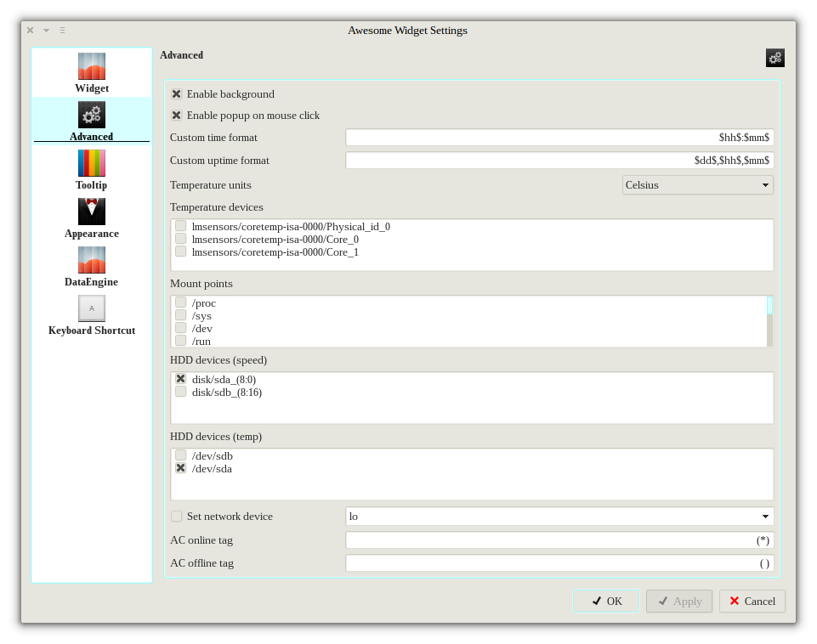Viewport: 817px width, 644px height.
Task: Check the /proc mount point
Action: [181, 303]
